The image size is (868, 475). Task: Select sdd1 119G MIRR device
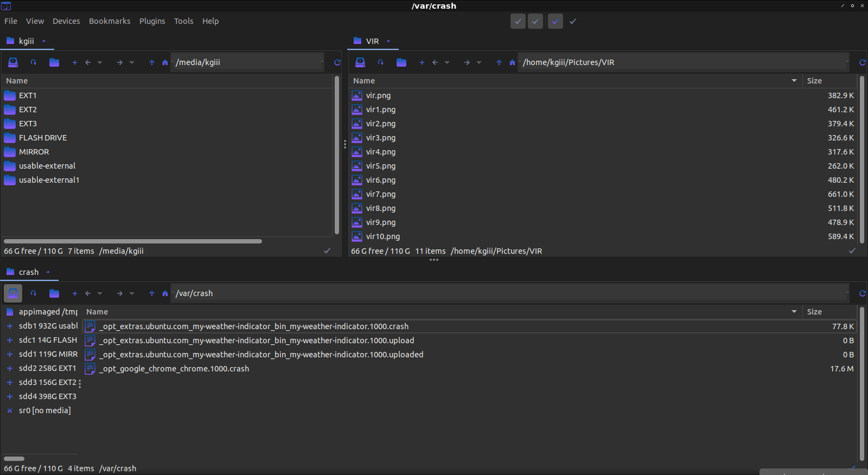[x=42, y=354]
